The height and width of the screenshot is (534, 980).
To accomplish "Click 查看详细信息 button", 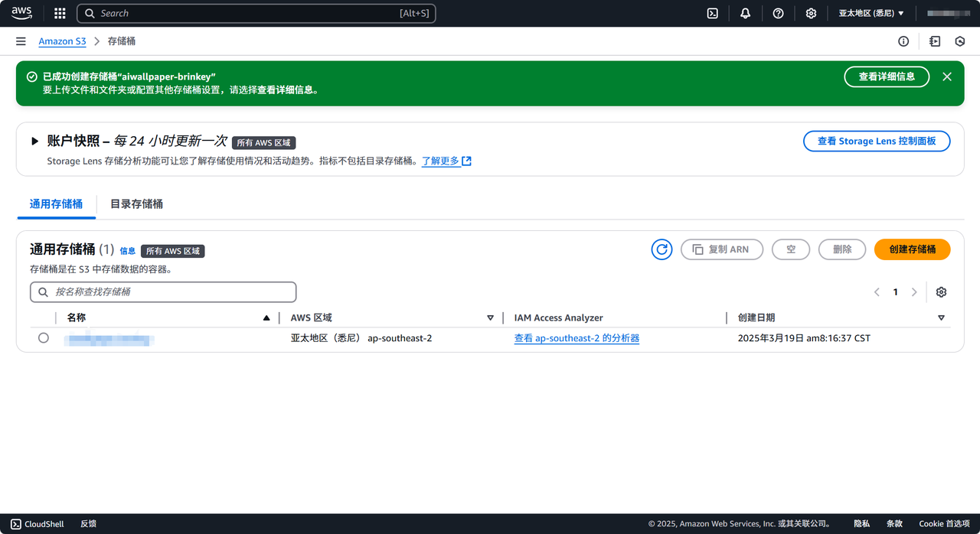I will pyautogui.click(x=887, y=77).
